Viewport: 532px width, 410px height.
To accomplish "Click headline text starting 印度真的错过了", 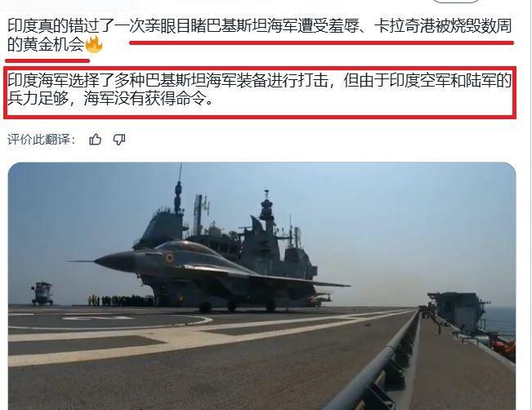I will 260,36.
